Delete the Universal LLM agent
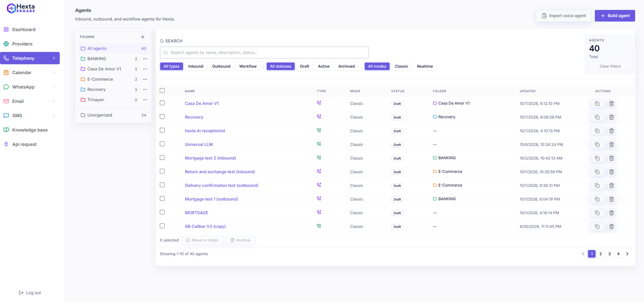Image resolution: width=644 pixels, height=302 pixels. pos(611,145)
